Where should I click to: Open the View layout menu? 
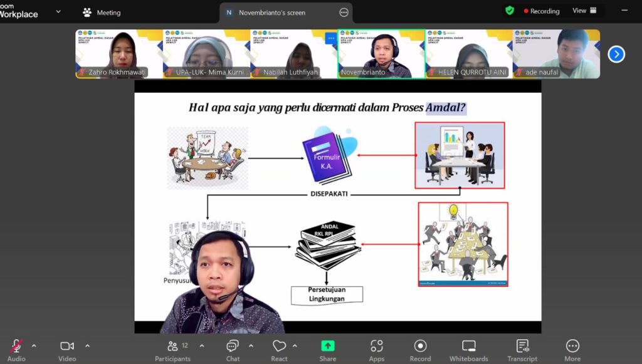tap(584, 11)
